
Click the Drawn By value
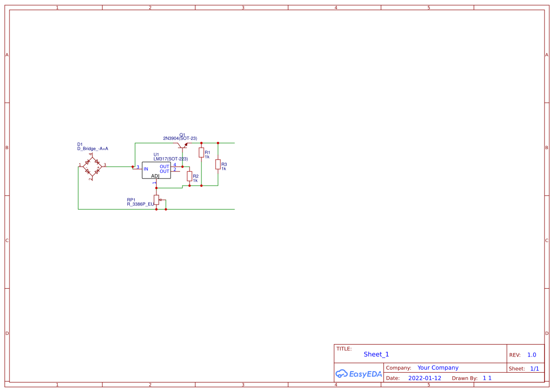coord(487,378)
